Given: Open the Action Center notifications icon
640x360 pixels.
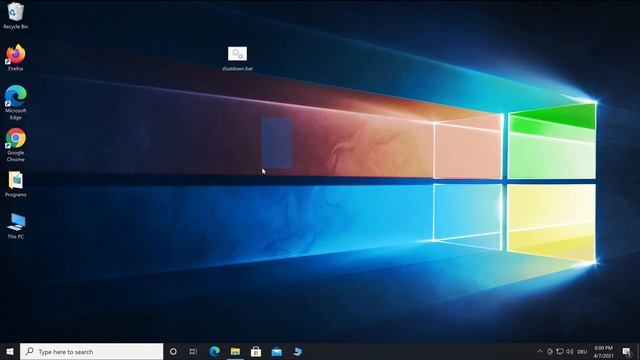Looking at the screenshot, I should point(627,351).
